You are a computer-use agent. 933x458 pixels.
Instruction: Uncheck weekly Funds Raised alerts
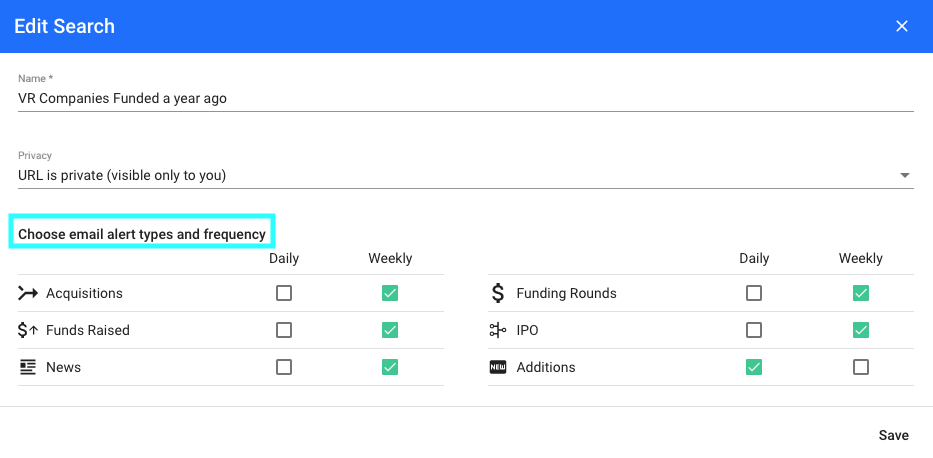(x=390, y=330)
